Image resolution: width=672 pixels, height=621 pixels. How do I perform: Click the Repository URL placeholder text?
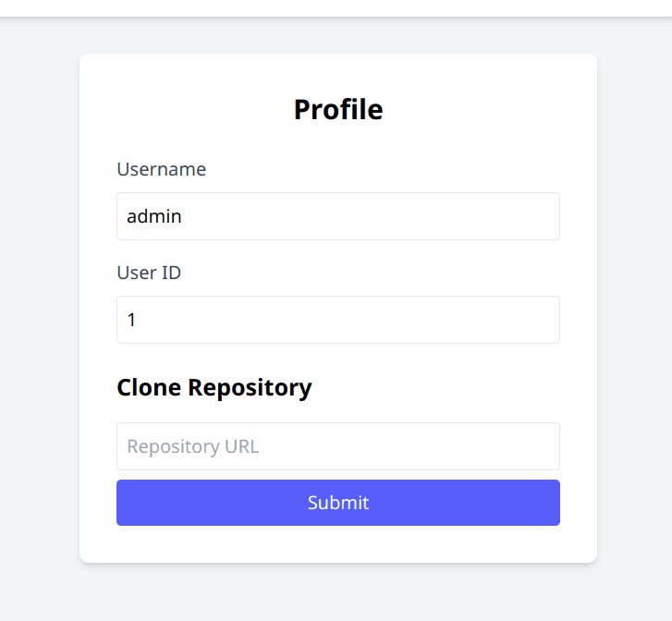(x=193, y=446)
